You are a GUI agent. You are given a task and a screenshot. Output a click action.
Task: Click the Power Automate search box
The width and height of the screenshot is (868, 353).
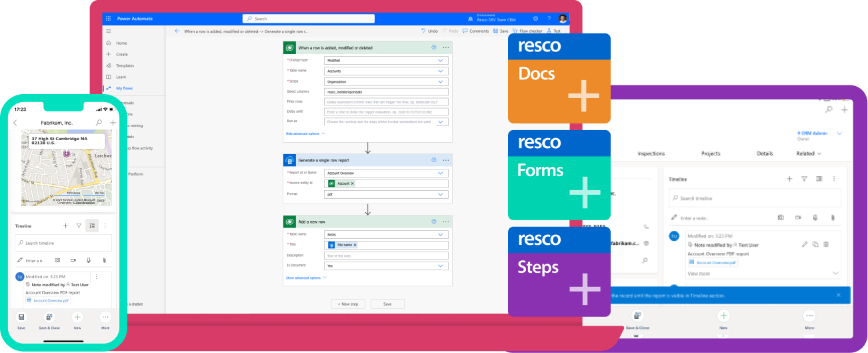click(x=308, y=19)
